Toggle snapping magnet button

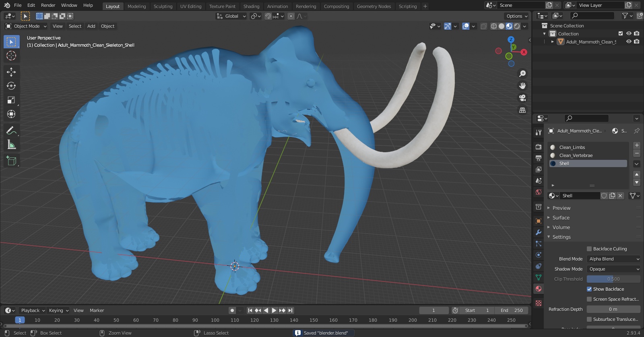268,16
